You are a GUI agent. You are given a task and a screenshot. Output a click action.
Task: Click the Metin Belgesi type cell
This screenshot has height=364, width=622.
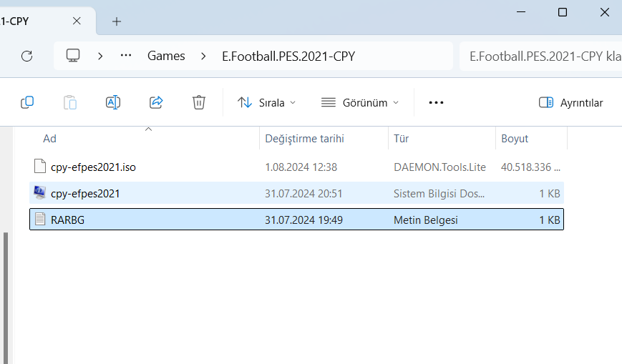tap(426, 220)
